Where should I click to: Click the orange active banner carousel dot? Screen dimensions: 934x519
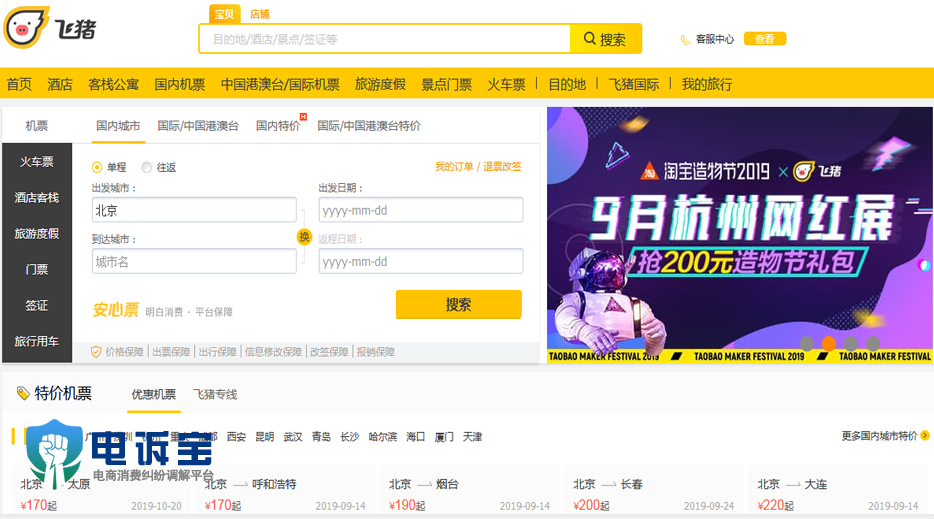(829, 343)
